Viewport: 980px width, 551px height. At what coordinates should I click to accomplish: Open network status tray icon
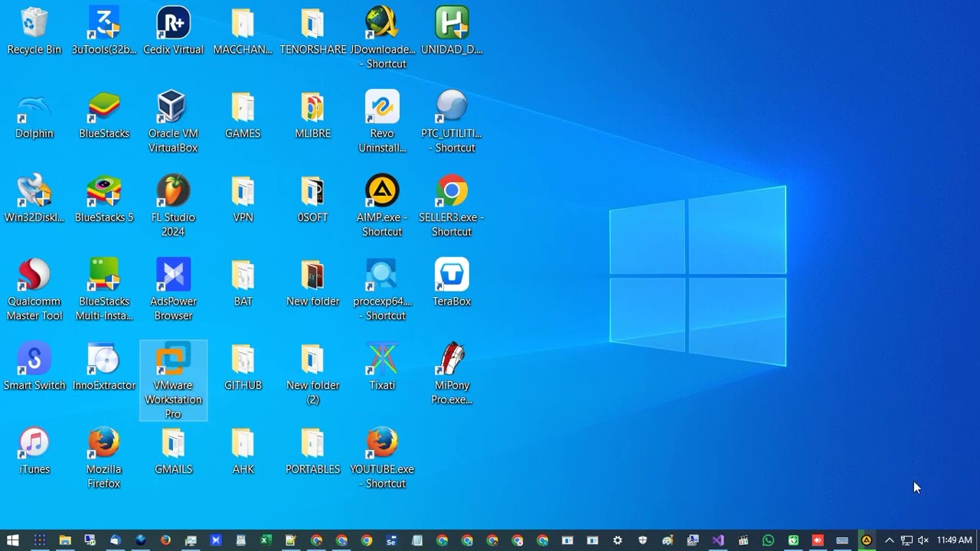(906, 540)
